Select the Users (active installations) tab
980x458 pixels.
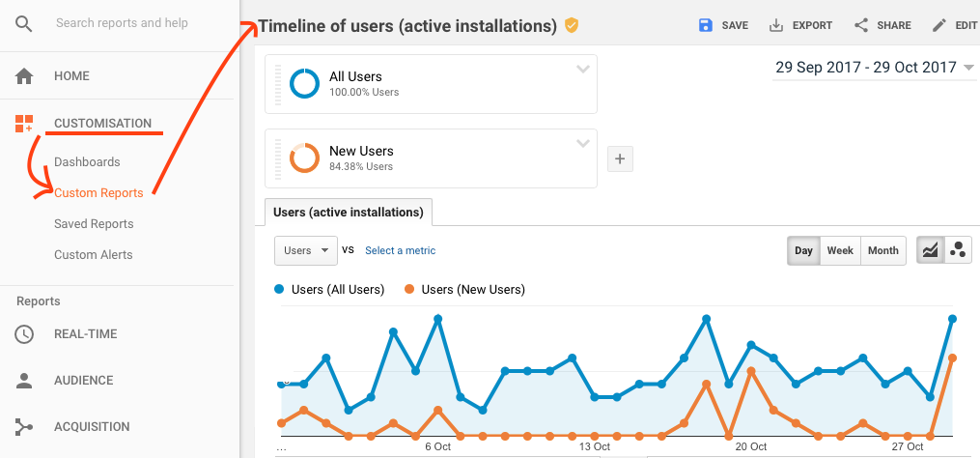click(x=349, y=213)
